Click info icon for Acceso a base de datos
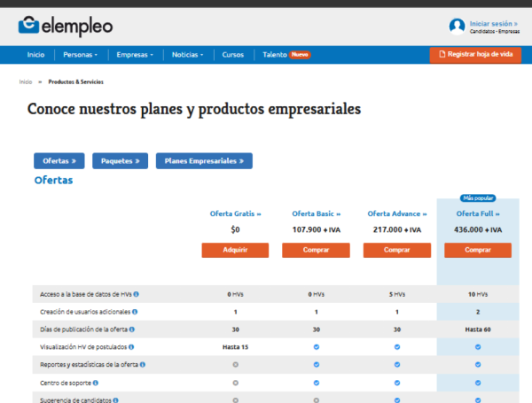532x403 pixels. 136,294
